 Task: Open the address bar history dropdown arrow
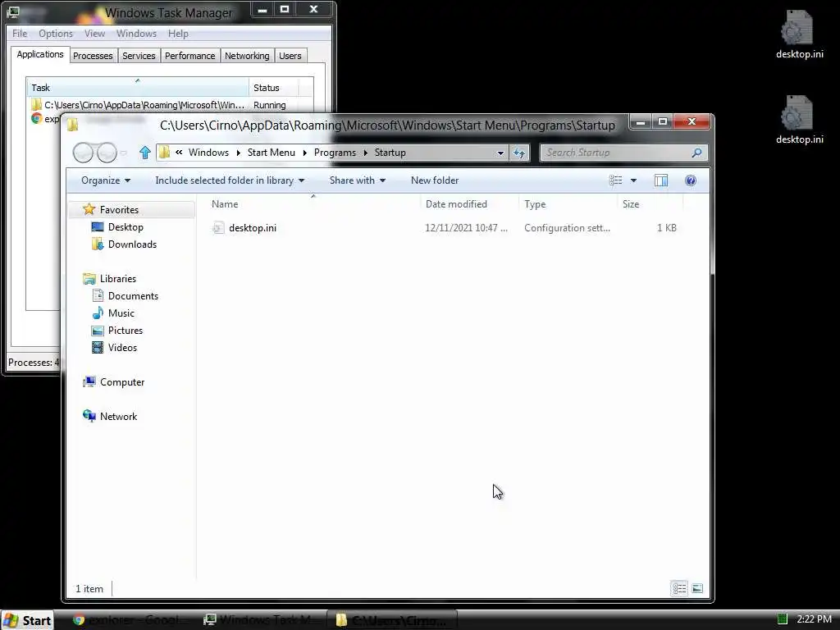[x=500, y=153]
